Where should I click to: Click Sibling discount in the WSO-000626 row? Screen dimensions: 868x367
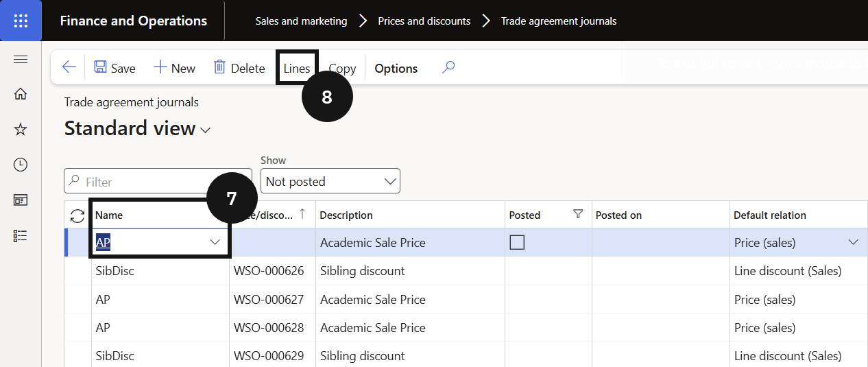tap(363, 271)
